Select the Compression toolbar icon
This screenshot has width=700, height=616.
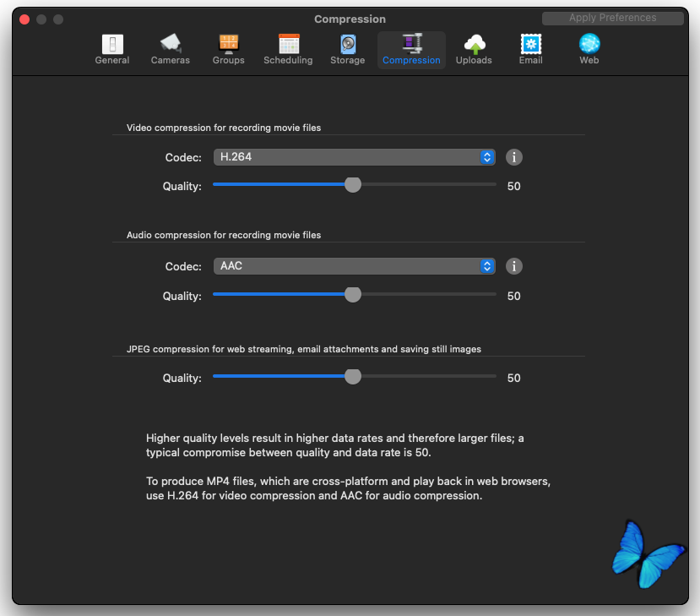[x=411, y=50]
